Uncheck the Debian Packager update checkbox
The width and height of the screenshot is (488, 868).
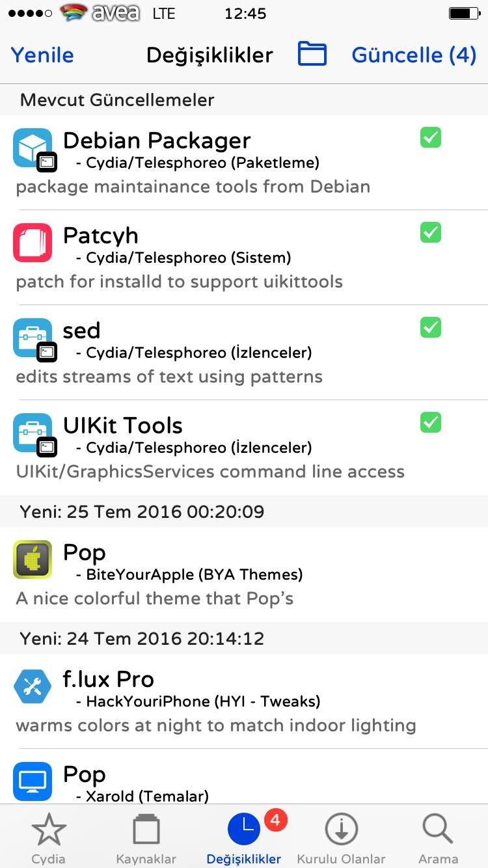pos(431,137)
